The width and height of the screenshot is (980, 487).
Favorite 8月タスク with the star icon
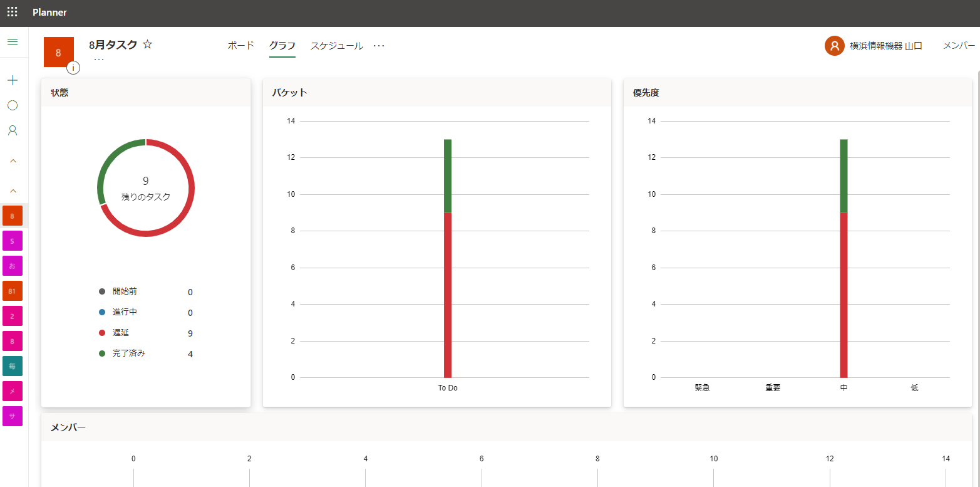pos(148,45)
